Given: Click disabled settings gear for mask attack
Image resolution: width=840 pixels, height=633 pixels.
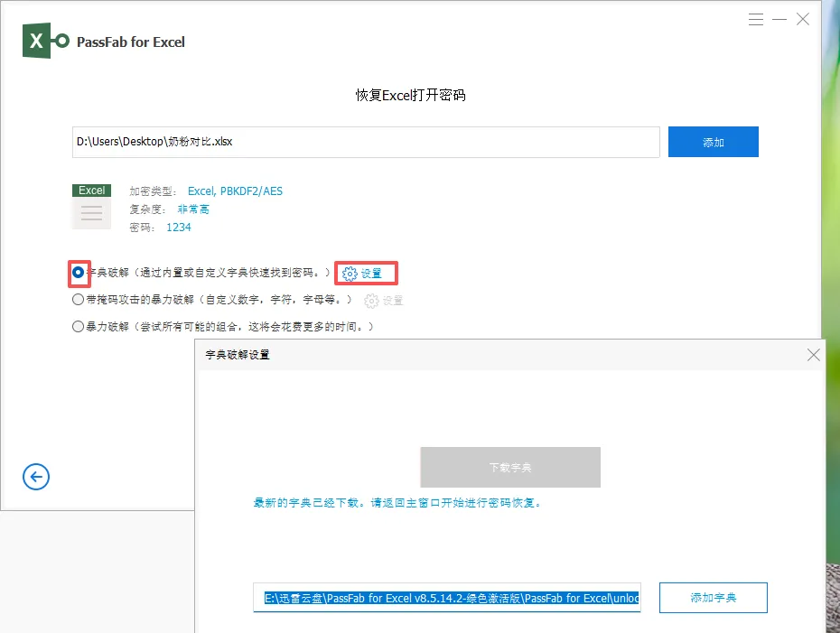Looking at the screenshot, I should coord(371,301).
